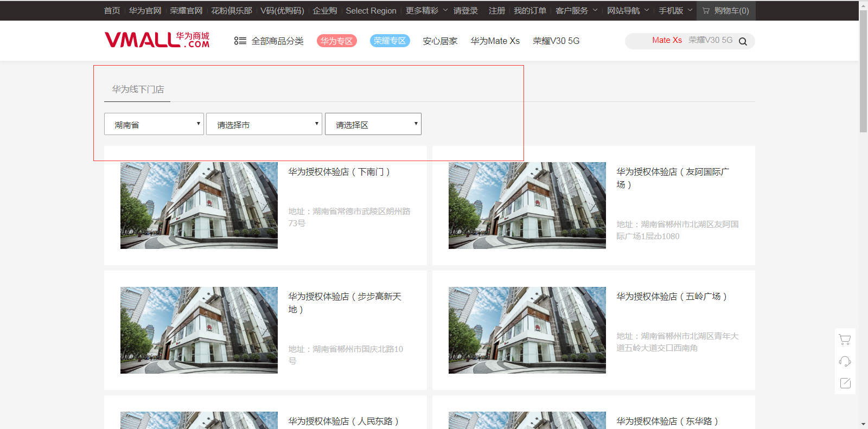
Task: Click 华为授权体验店（友阿国际广场）title
Action: pyautogui.click(x=673, y=178)
